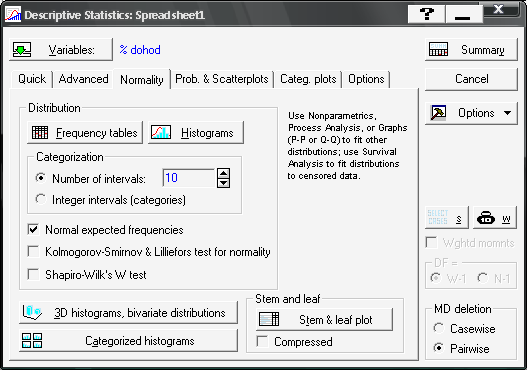Minimize the Descriptive Statistics dialog
This screenshot has height=370, width=527.
click(x=463, y=14)
